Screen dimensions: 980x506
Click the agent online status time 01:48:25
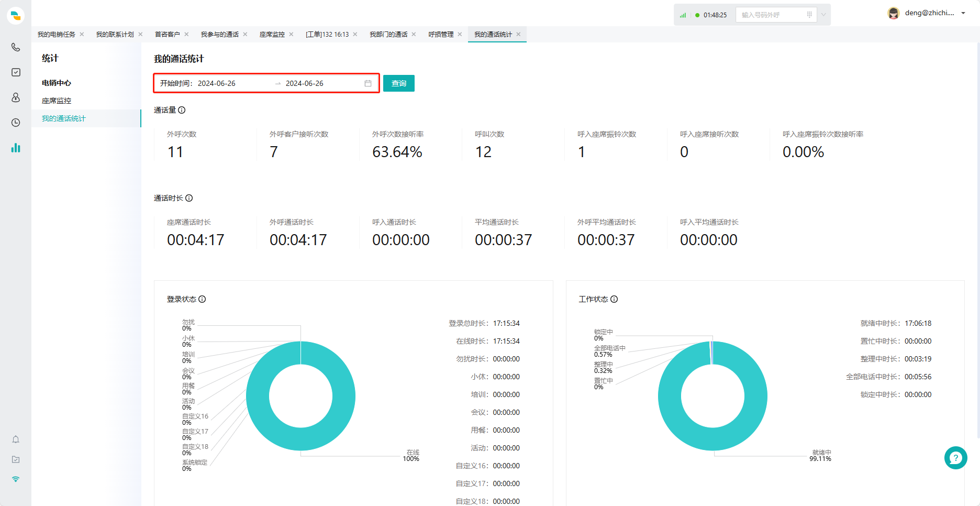click(715, 15)
